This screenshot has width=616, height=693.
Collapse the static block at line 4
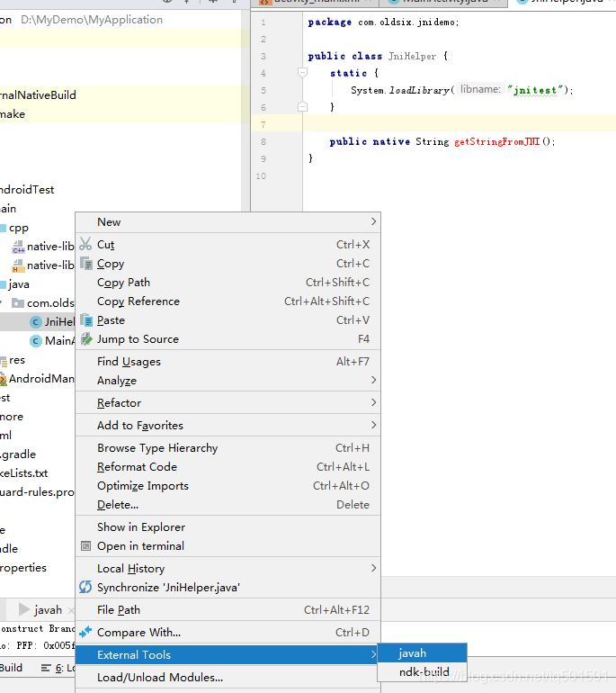coord(302,73)
